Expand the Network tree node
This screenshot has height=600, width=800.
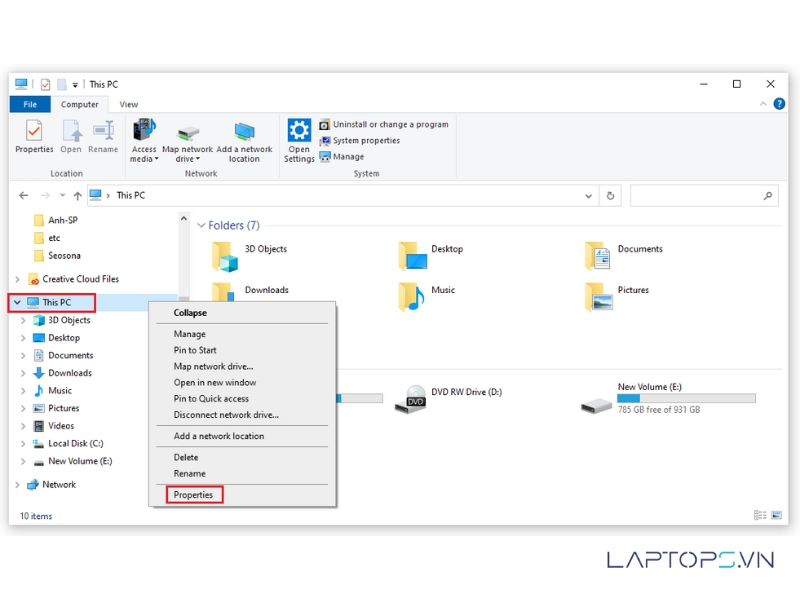point(17,485)
